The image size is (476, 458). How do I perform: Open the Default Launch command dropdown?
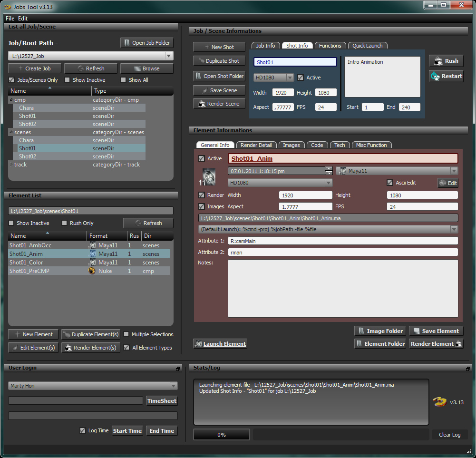pos(454,229)
